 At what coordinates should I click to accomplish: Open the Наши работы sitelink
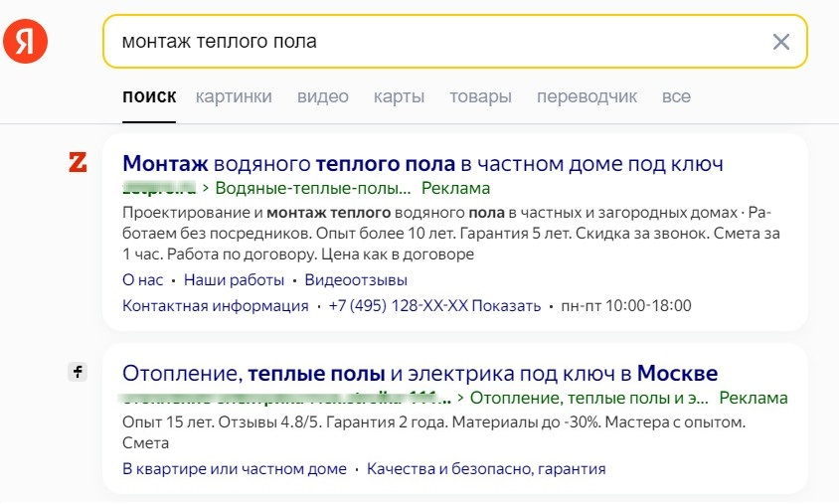(x=234, y=280)
